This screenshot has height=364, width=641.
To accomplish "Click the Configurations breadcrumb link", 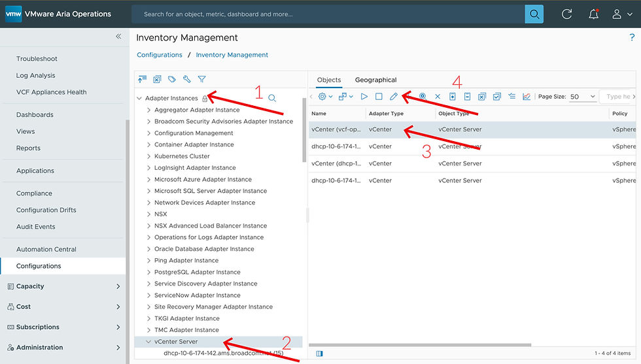I will [160, 55].
